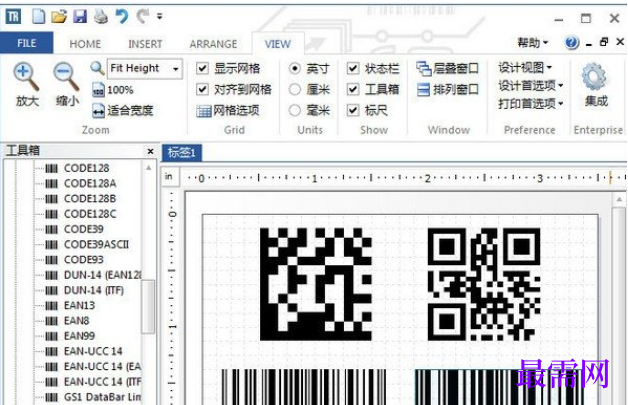Select the QR code on canvas
The image size is (628, 405).
coord(484,284)
